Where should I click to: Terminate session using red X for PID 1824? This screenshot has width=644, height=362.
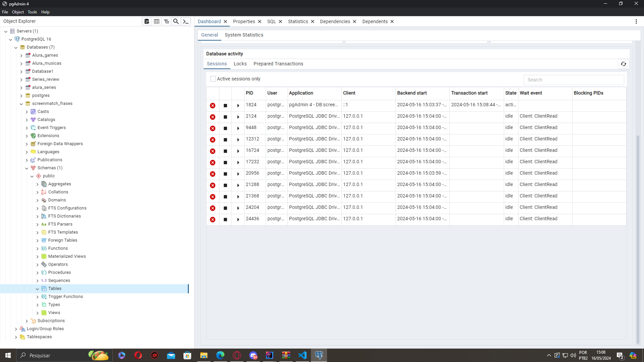tap(212, 105)
